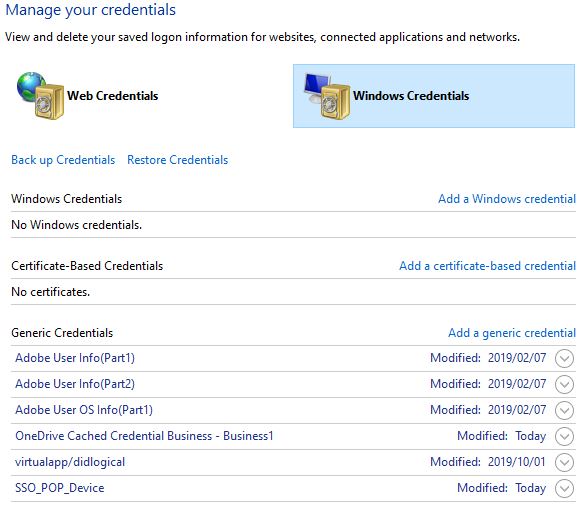
Task: Expand Adobe User Info(Part2) chevron
Action: point(564,384)
